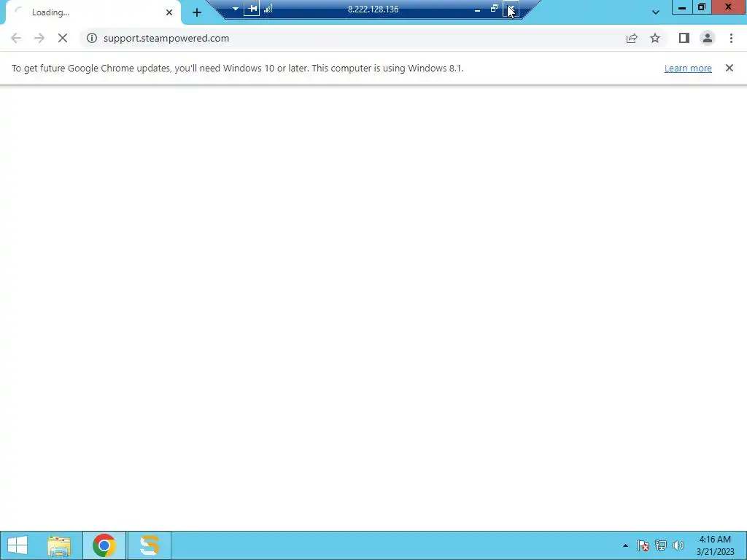The width and height of the screenshot is (747, 560).
Task: Open Action Center flag icon
Action: (643, 545)
